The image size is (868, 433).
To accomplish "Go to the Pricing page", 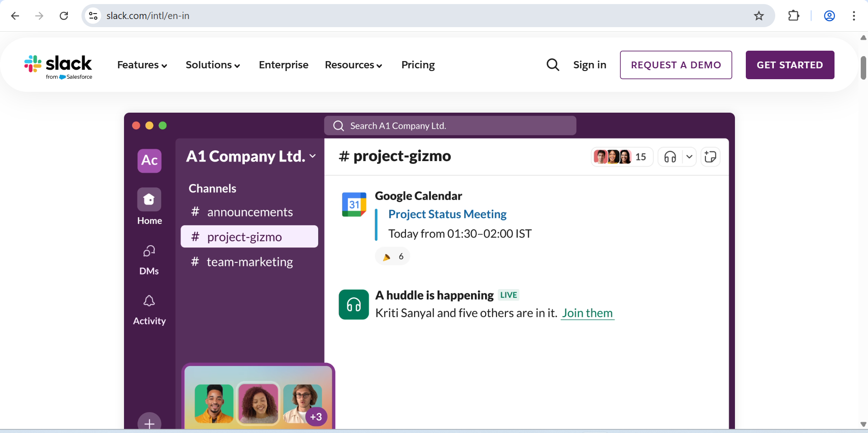I will [417, 65].
